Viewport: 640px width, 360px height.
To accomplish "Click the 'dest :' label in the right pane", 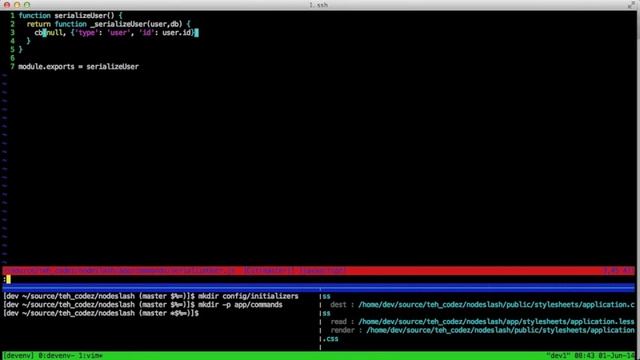I will tap(342, 305).
